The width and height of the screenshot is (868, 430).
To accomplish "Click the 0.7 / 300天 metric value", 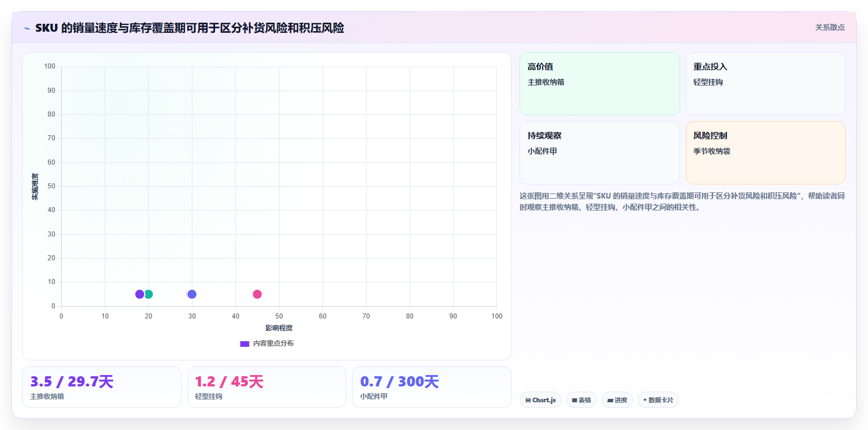I will click(x=399, y=382).
